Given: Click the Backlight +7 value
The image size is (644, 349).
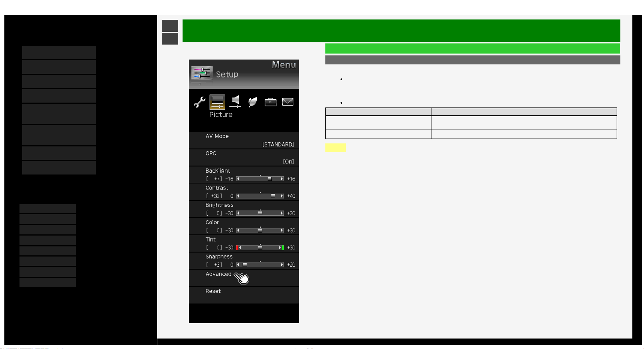Looking at the screenshot, I should (214, 179).
